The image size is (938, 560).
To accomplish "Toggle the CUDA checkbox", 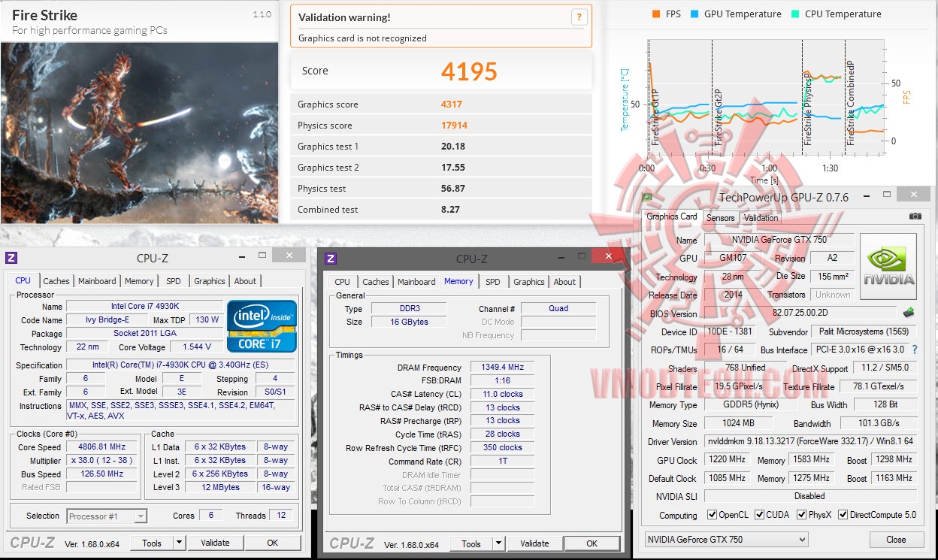I will (760, 515).
